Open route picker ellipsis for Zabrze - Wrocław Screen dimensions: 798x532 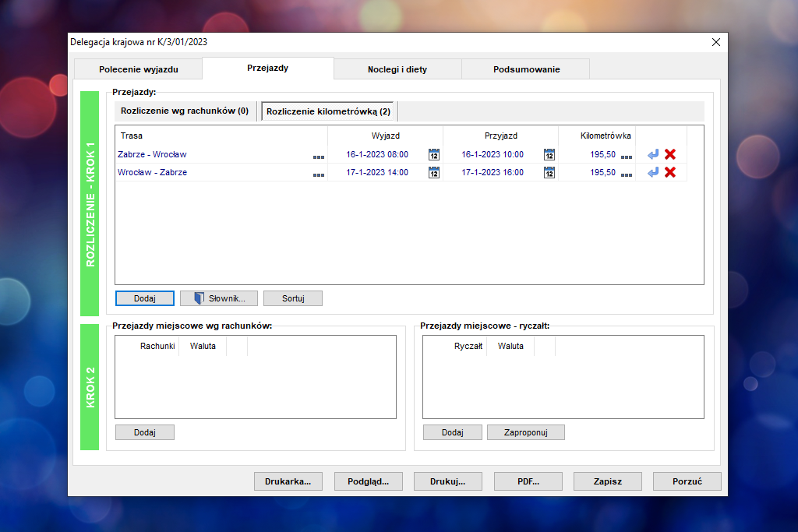pos(319,157)
